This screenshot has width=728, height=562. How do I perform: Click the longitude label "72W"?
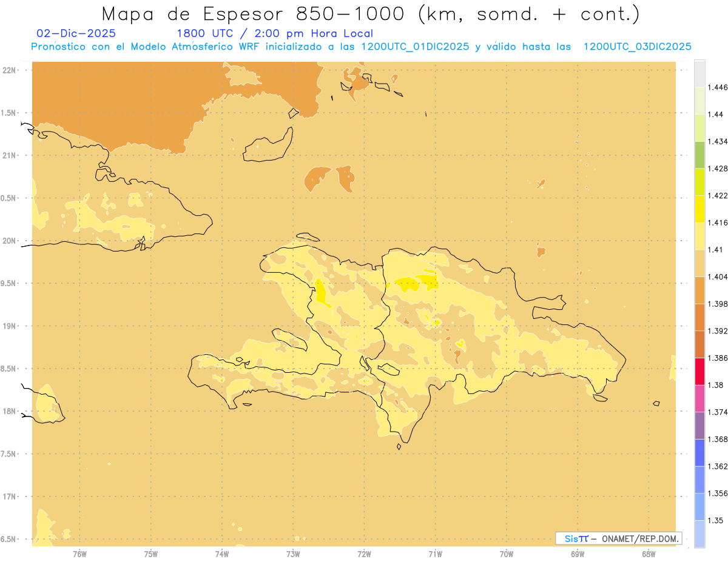[x=365, y=554]
